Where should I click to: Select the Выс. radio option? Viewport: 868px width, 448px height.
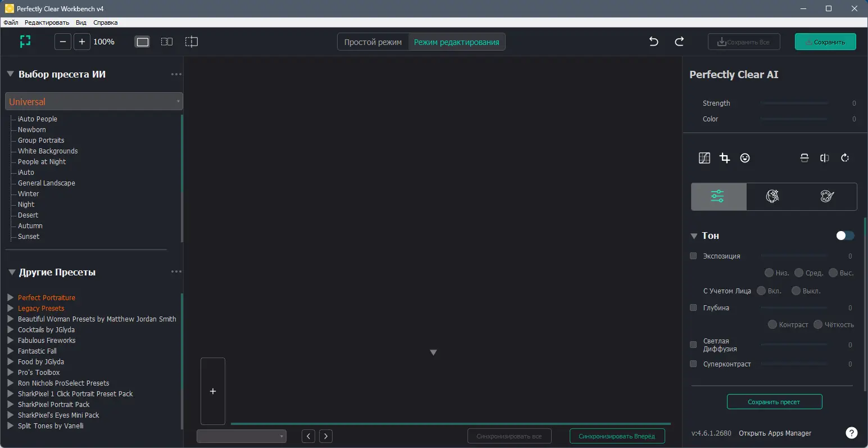(833, 273)
